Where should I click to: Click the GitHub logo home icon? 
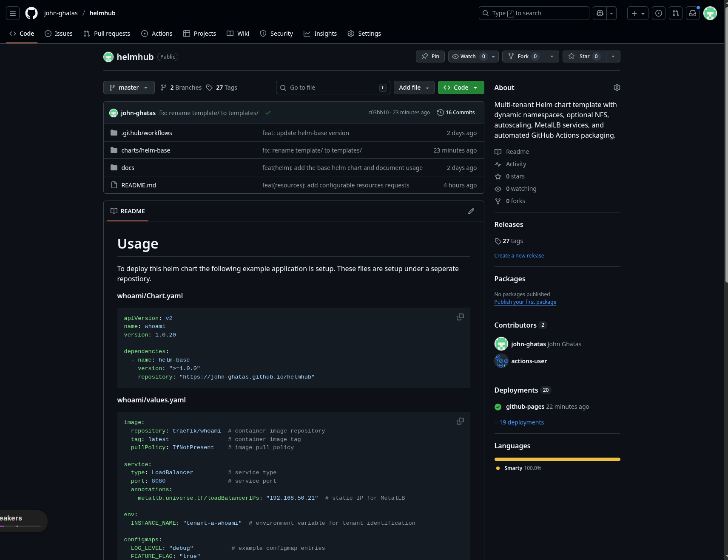(31, 13)
